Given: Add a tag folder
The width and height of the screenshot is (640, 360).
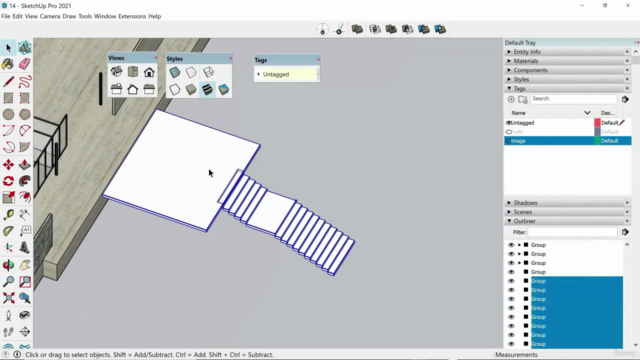Looking at the screenshot, I should tap(523, 99).
